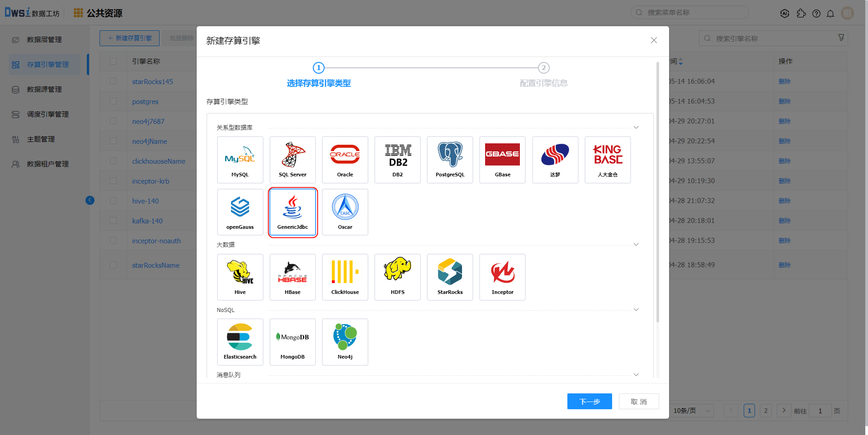Toggle the select-all checkbox in table header

113,61
